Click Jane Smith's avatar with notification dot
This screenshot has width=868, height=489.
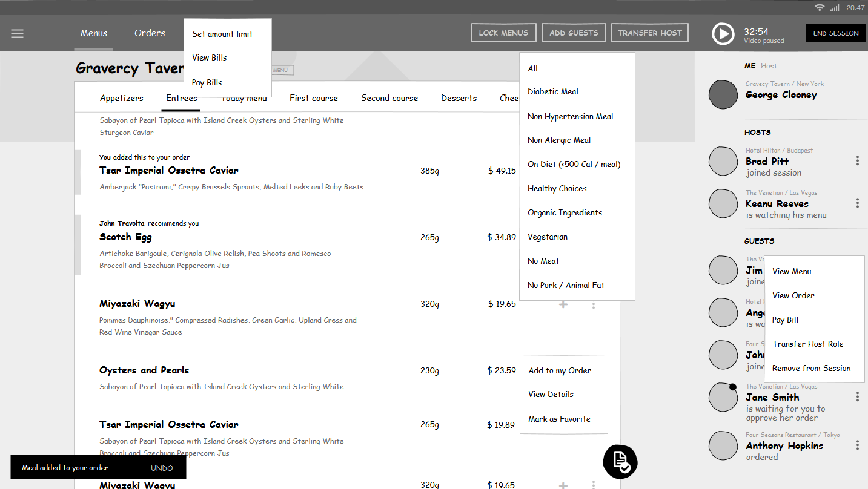723,397
